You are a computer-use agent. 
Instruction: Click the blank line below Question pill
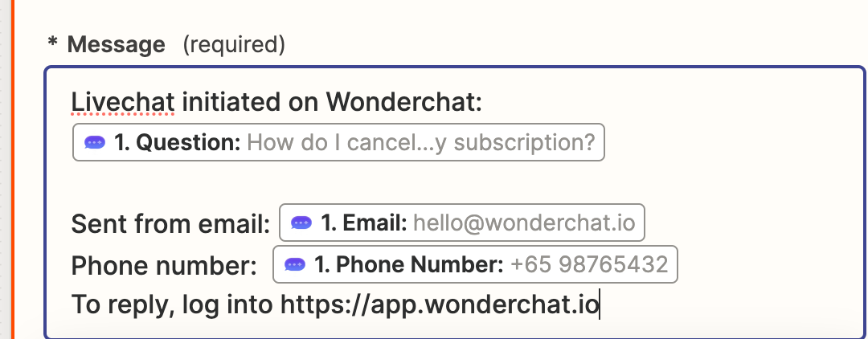pyautogui.click(x=321, y=184)
